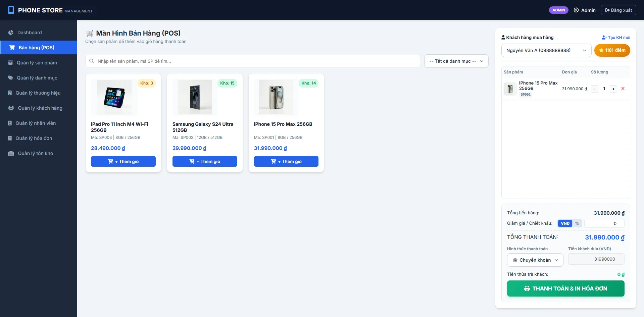Click the Admin user avatar icon
Viewport: 644px width, 317px height.
click(x=576, y=10)
